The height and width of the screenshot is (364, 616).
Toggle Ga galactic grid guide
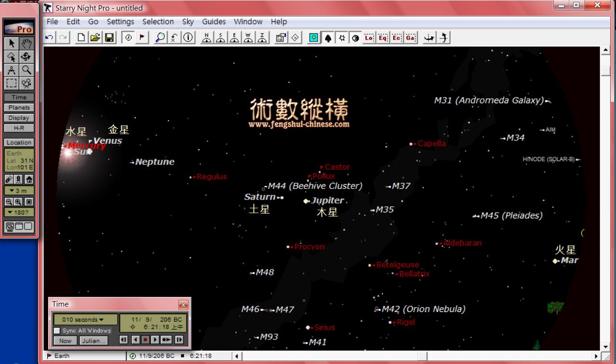[x=411, y=38]
